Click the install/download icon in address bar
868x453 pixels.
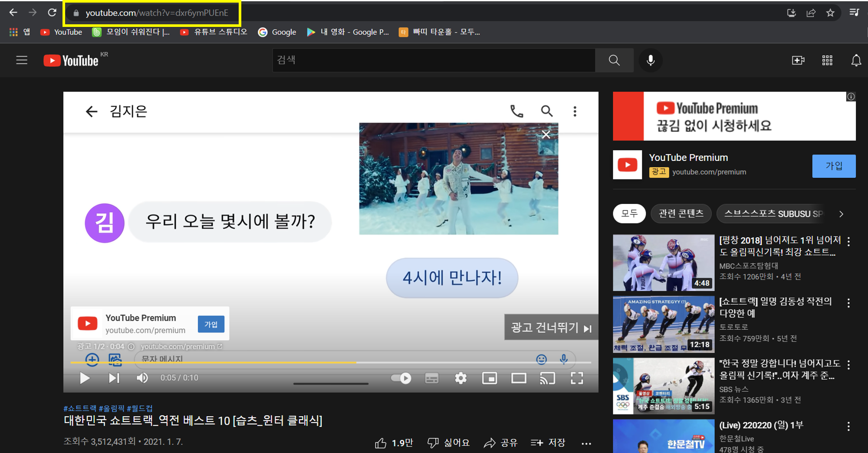pyautogui.click(x=792, y=13)
